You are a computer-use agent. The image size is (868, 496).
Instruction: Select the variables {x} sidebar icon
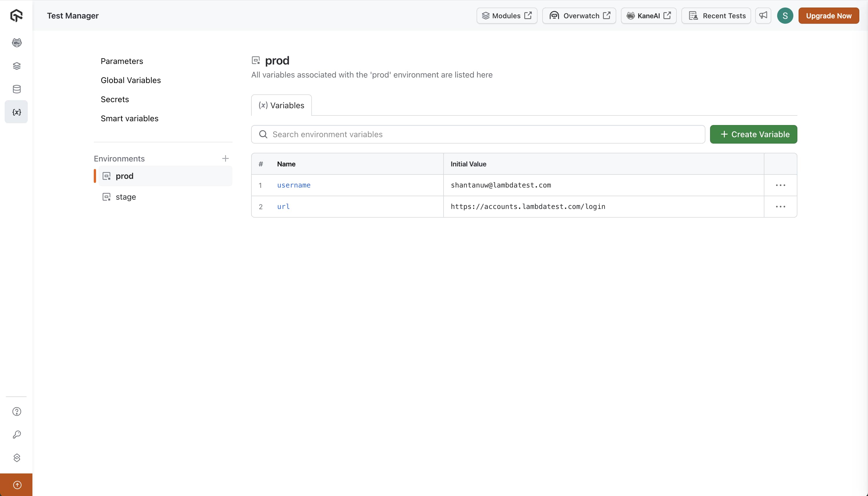pyautogui.click(x=16, y=112)
